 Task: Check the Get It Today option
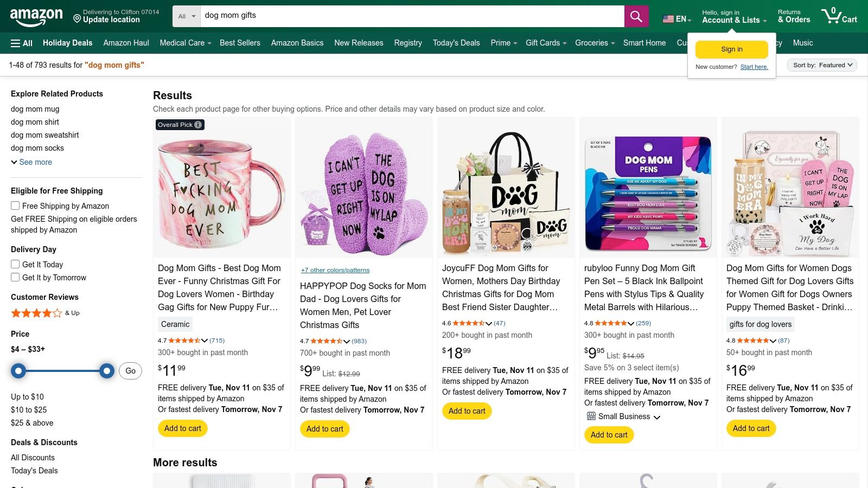click(15, 265)
